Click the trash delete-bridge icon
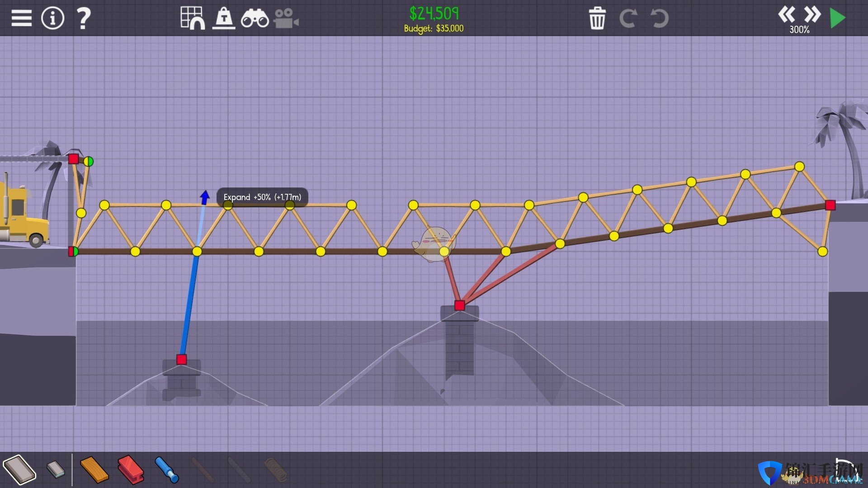The image size is (868, 488). click(597, 19)
